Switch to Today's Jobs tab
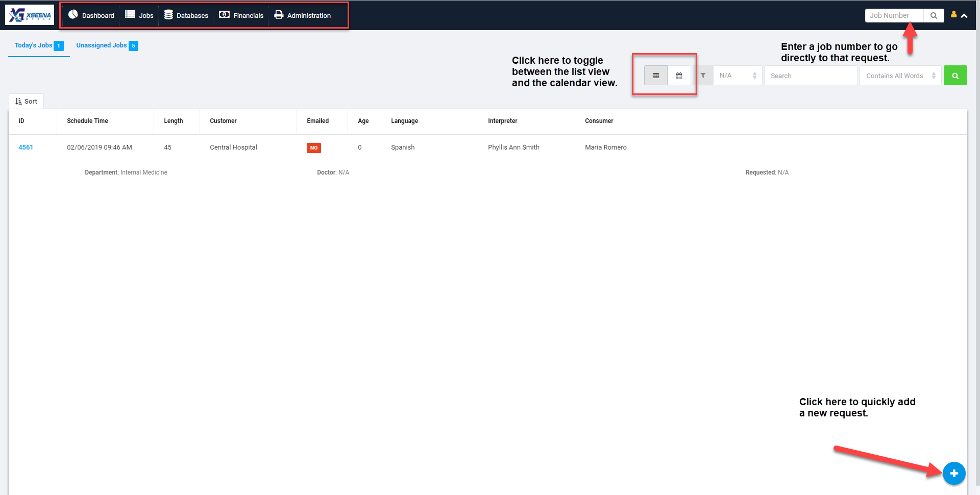Screen dimensions: 980x495 (x=39, y=45)
